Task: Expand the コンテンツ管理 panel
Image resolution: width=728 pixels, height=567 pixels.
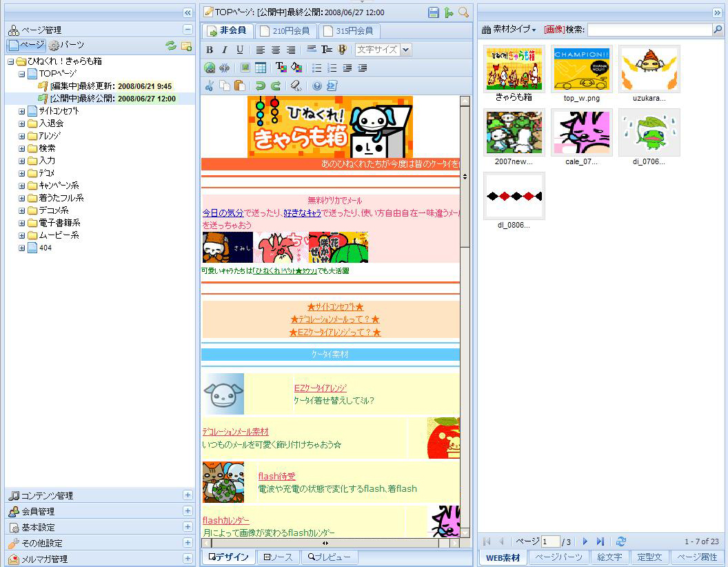Action: point(188,495)
